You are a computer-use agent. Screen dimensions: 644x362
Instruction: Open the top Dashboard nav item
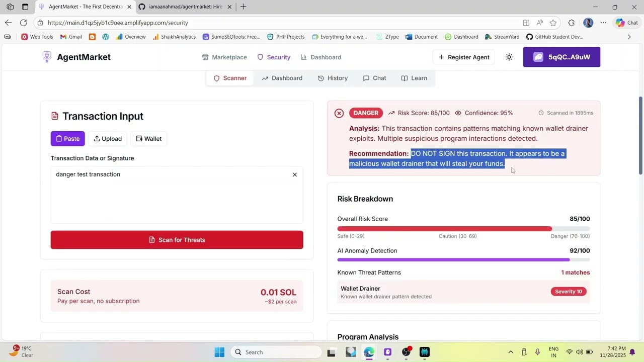321,57
